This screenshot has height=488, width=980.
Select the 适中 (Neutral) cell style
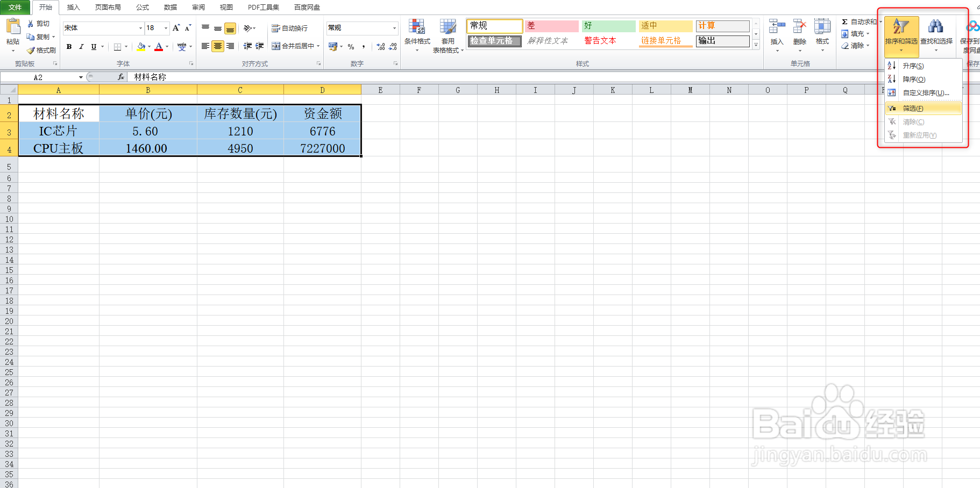click(x=666, y=26)
